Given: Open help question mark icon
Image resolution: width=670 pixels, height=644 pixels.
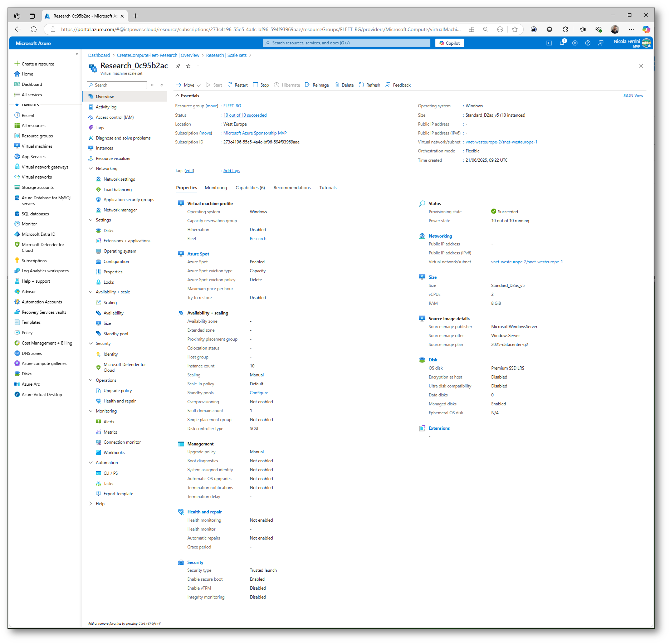Looking at the screenshot, I should [588, 43].
